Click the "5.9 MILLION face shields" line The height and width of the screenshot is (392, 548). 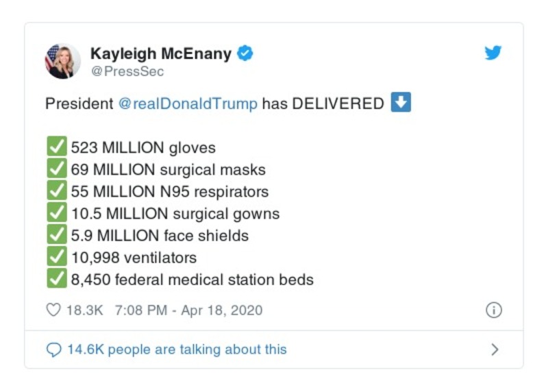pos(160,236)
